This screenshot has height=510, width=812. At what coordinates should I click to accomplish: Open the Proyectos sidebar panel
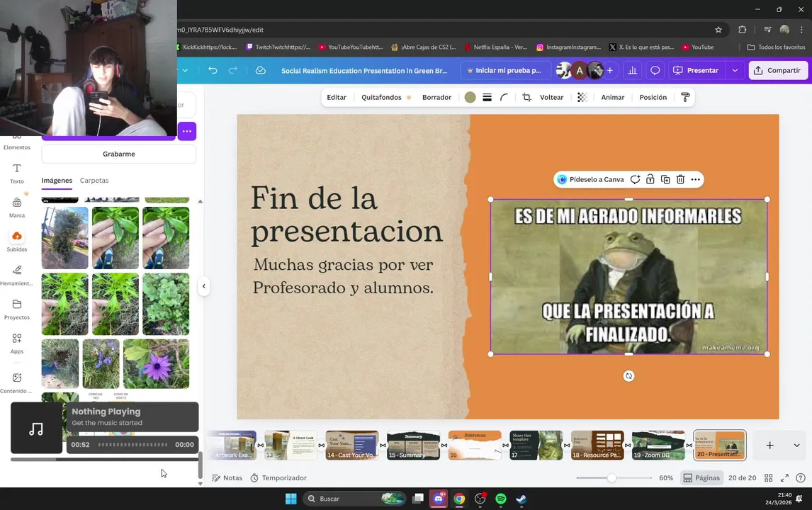(x=16, y=310)
